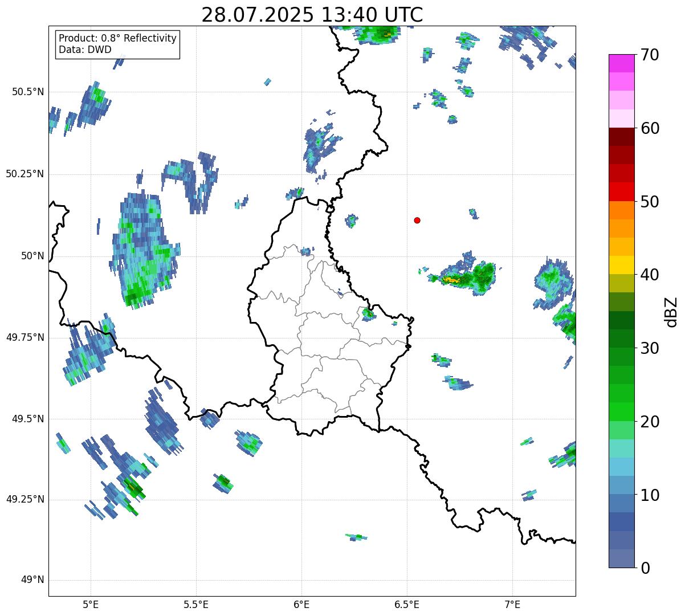The width and height of the screenshot is (685, 616).
Task: Click the latitude label "50.25°N"
Action: point(25,174)
